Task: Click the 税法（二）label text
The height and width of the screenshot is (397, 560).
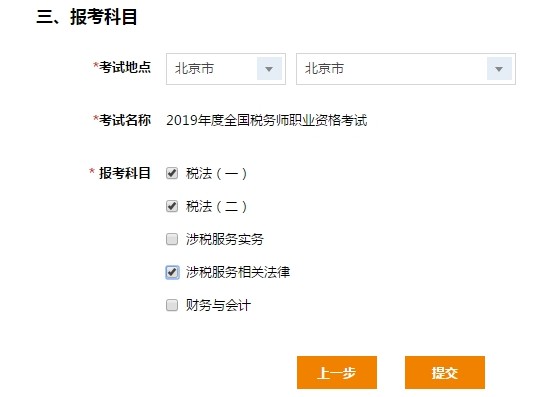Action: click(216, 206)
